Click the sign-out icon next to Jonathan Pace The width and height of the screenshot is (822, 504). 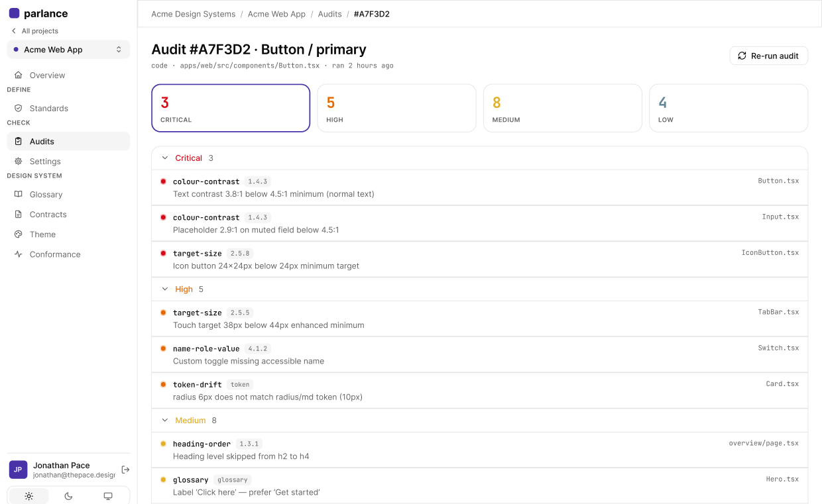125,470
